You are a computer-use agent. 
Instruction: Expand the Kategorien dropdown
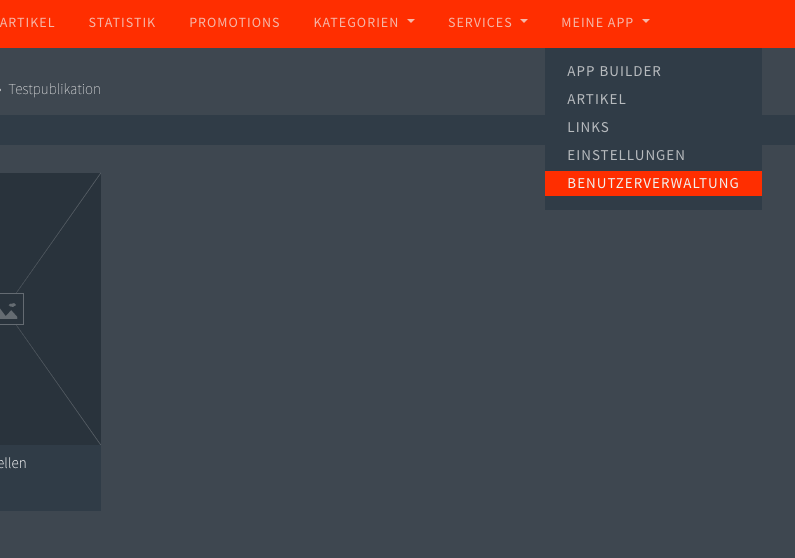(x=364, y=23)
